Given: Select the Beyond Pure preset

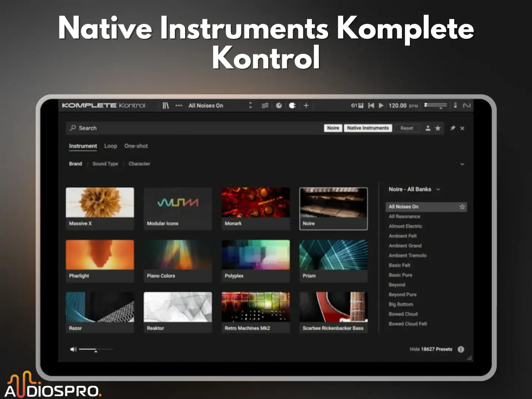Looking at the screenshot, I should [402, 294].
